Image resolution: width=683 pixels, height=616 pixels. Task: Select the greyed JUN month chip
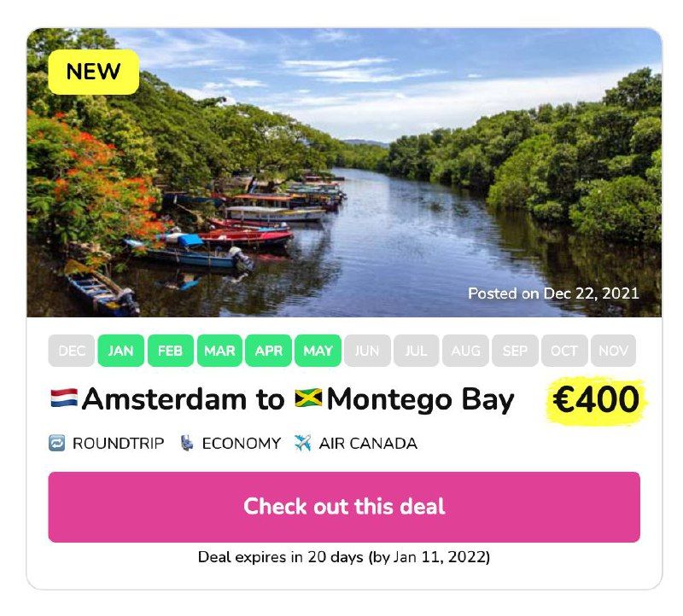tap(367, 351)
